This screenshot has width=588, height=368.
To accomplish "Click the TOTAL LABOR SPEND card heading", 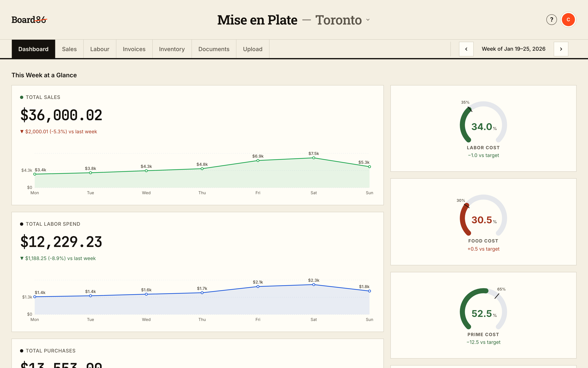I will 53,224.
